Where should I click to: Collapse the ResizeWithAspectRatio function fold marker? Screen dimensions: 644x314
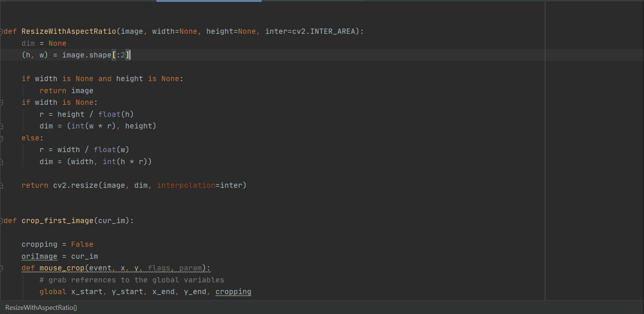(x=2, y=31)
